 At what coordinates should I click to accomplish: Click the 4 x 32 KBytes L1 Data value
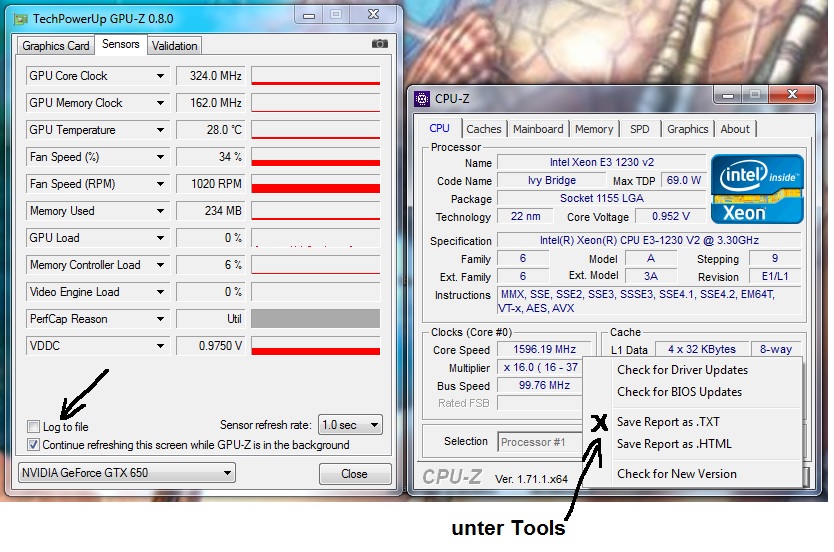click(702, 349)
